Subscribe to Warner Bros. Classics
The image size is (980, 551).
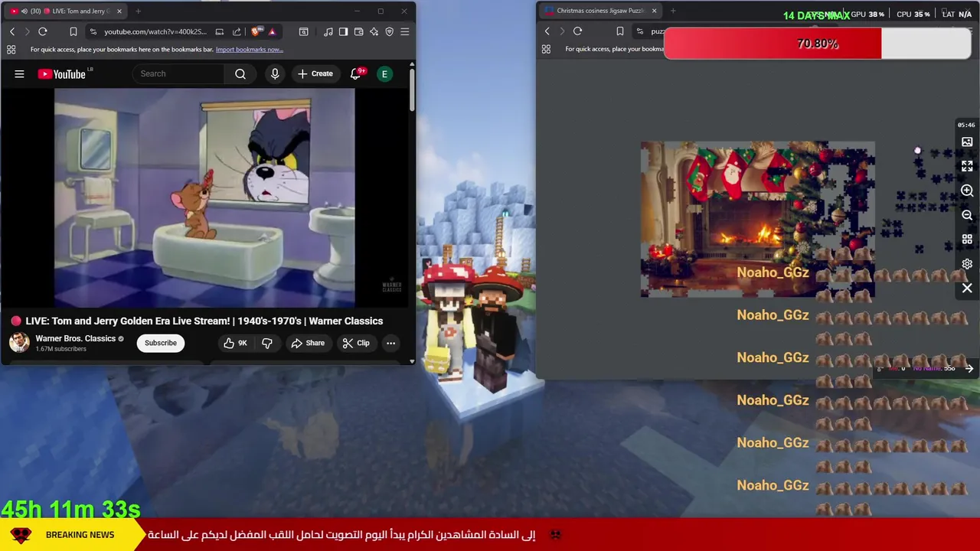tap(161, 343)
